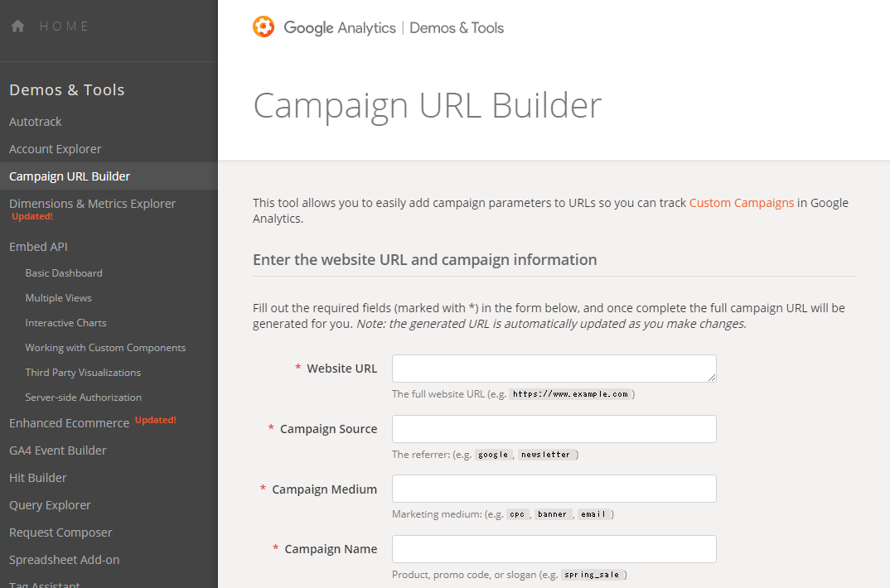Click the https://www.example.com example text
This screenshot has width=890, height=588.
(x=570, y=394)
